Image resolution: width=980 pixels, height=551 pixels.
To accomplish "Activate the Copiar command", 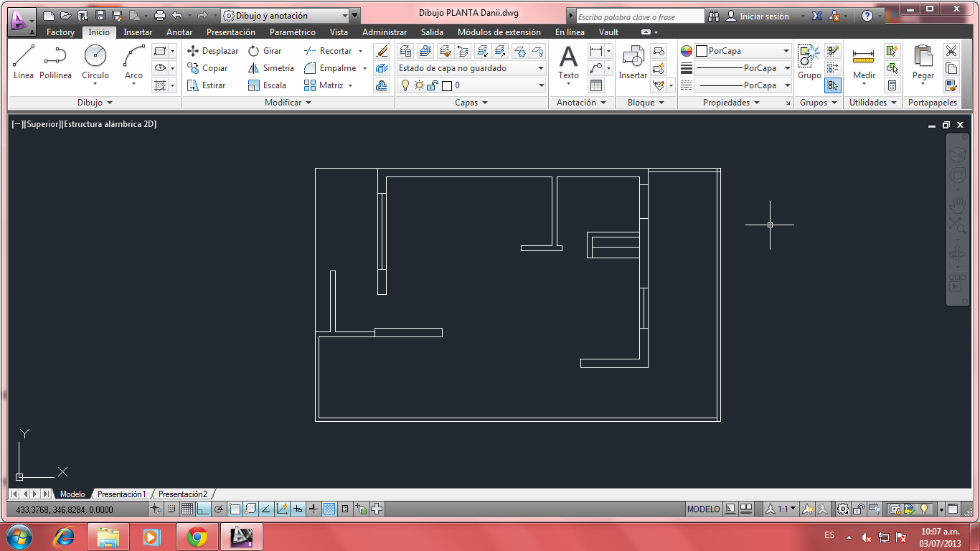I will 208,68.
